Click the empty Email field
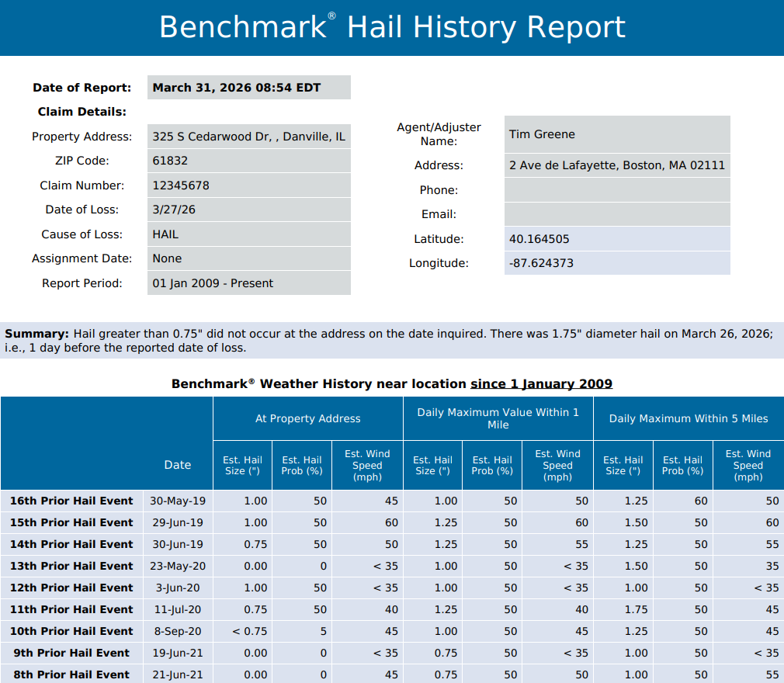The width and height of the screenshot is (784, 683). pos(616,213)
